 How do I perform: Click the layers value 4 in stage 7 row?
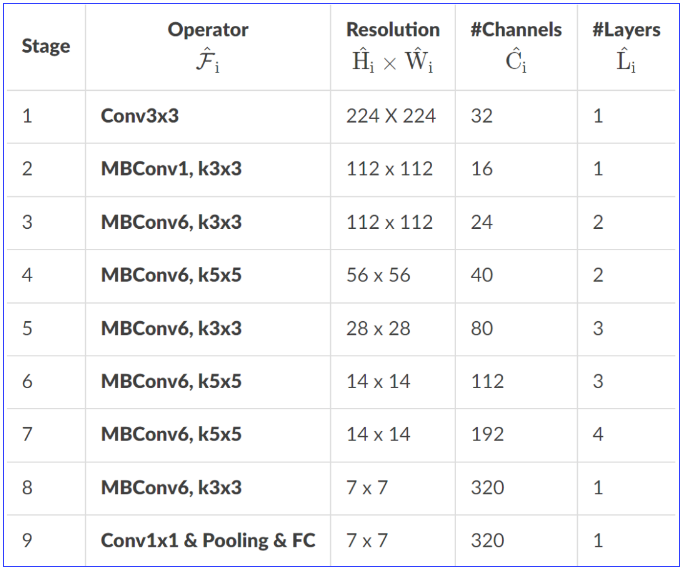(x=598, y=435)
